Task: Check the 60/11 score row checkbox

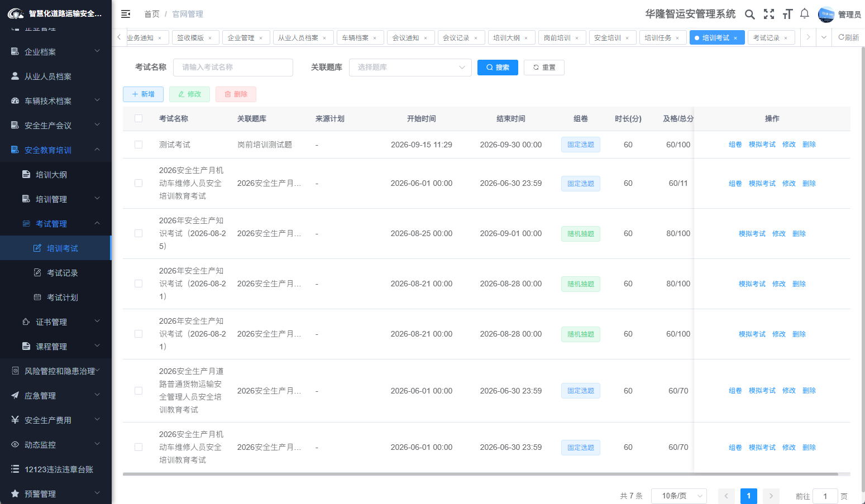Action: pos(138,183)
